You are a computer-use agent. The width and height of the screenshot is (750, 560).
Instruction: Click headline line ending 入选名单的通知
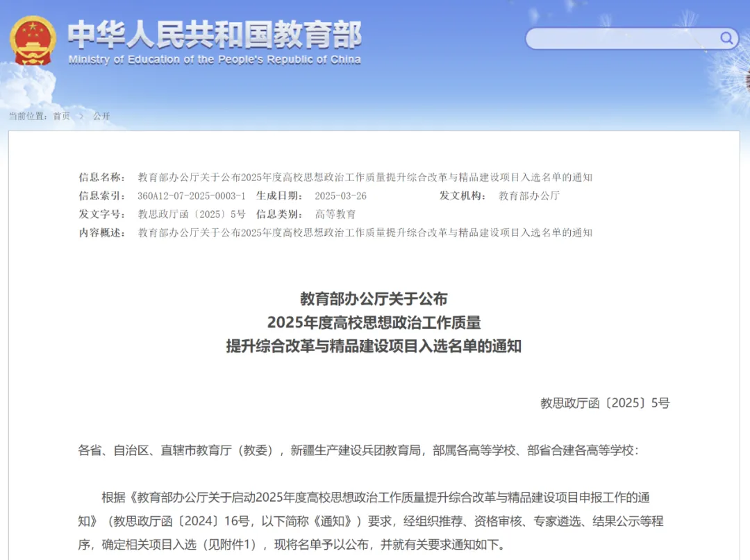(x=374, y=346)
